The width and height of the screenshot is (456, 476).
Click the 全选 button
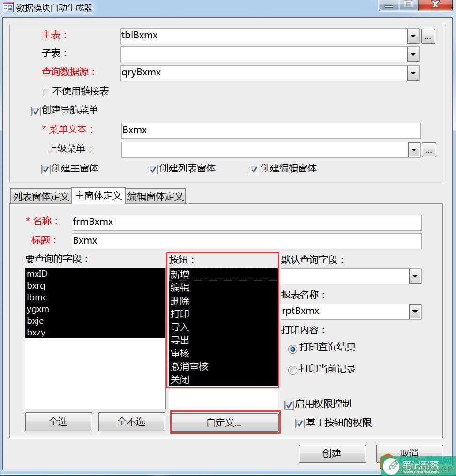(59, 422)
